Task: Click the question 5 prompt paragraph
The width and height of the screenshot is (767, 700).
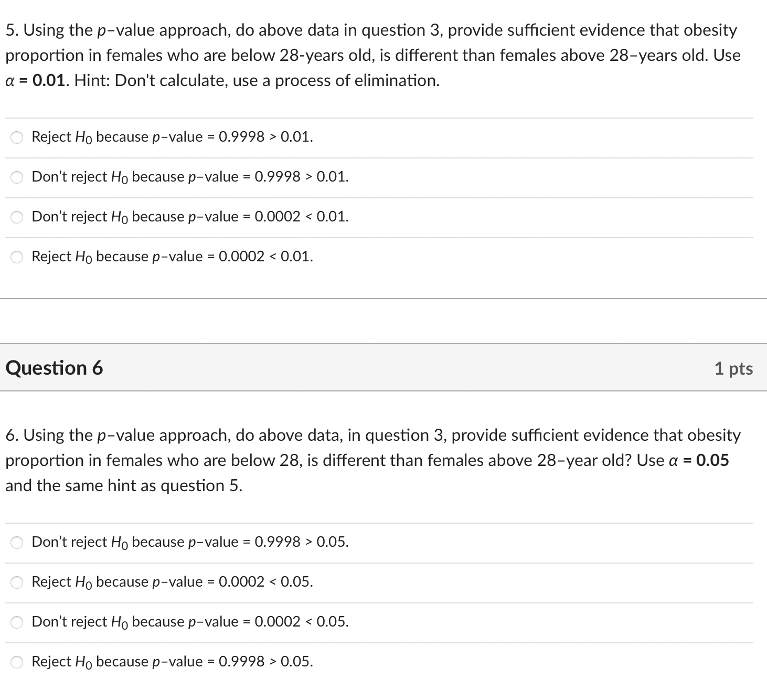Action: click(x=373, y=55)
